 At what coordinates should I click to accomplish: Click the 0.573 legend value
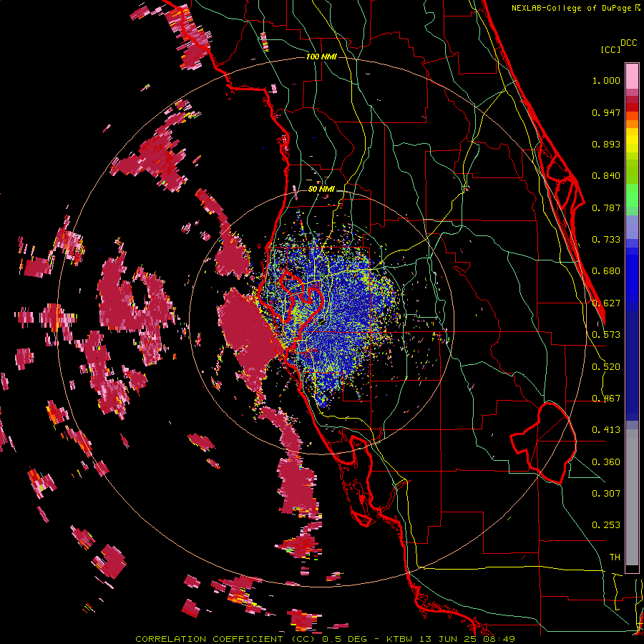(x=606, y=335)
